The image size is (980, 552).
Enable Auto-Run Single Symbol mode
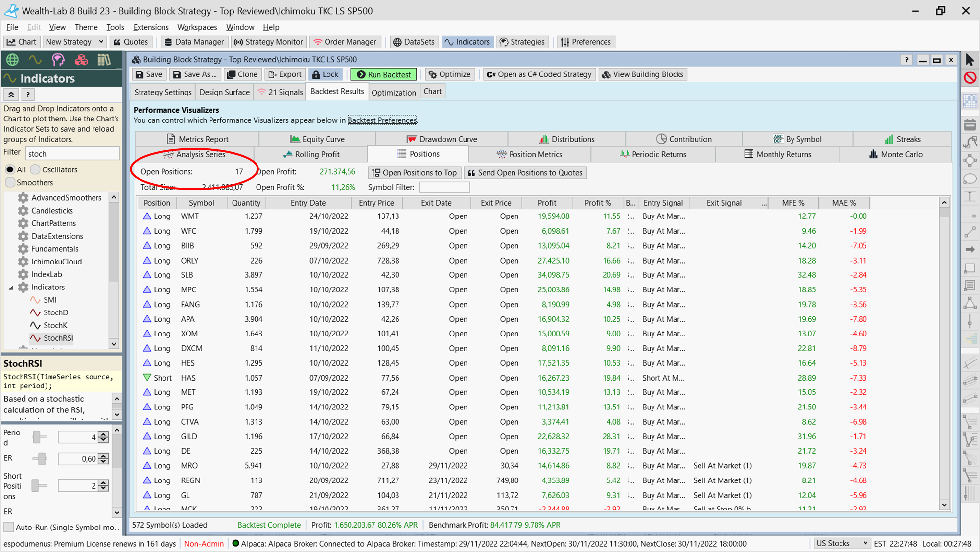tap(8, 527)
